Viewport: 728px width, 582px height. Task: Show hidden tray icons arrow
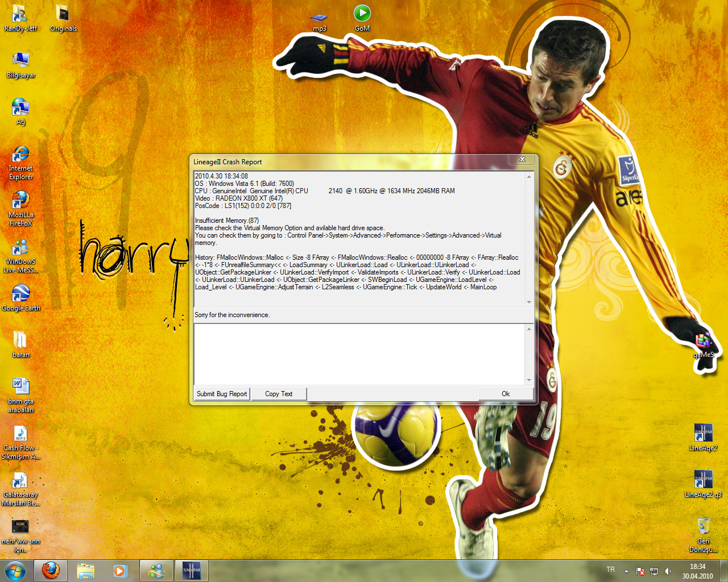[x=626, y=571]
